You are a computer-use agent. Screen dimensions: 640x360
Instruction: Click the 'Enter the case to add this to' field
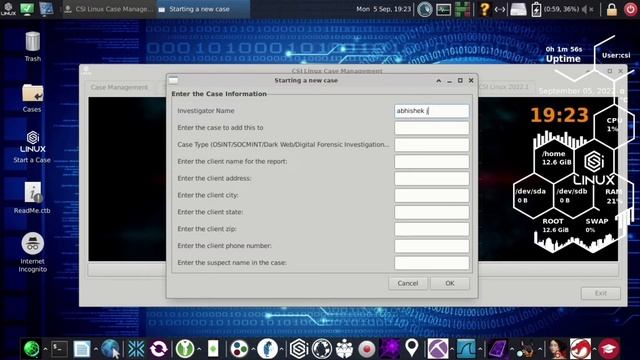pyautogui.click(x=431, y=128)
